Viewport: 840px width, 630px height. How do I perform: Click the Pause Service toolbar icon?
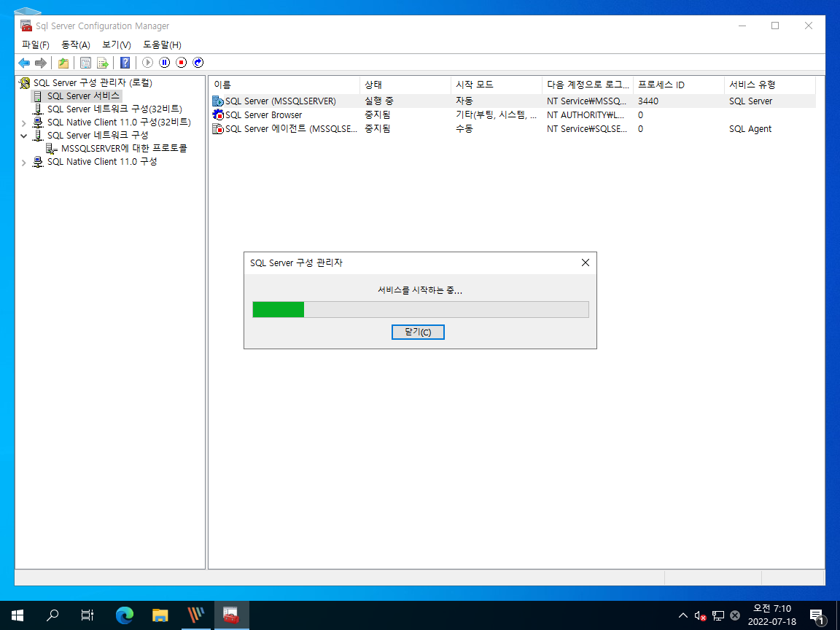click(x=165, y=63)
